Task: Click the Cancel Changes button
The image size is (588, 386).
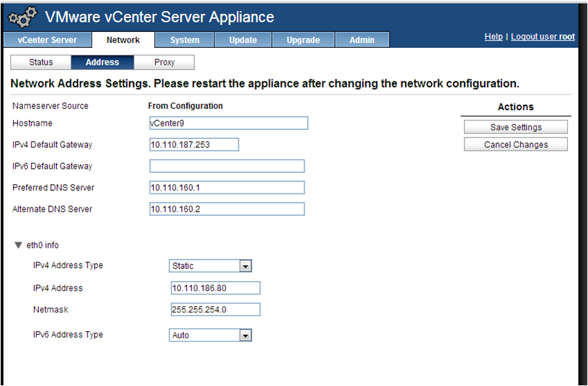Action: coord(516,144)
